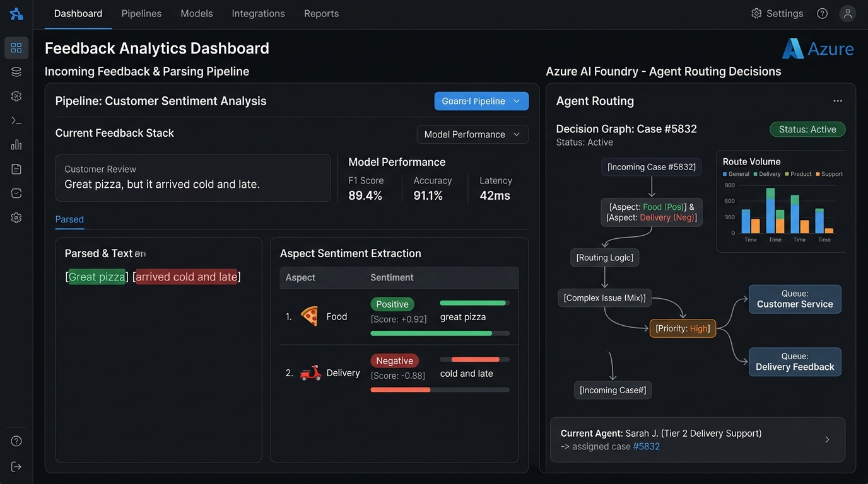Open the Pipelines tab
The image size is (868, 484).
[x=141, y=14]
